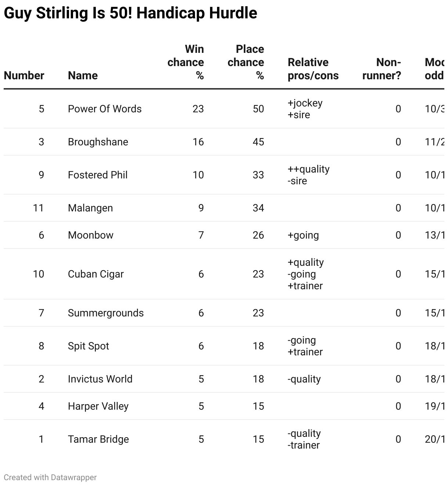This screenshot has width=448, height=486.
Task: Select the Tamar Bridge name cell
Action: coord(98,439)
